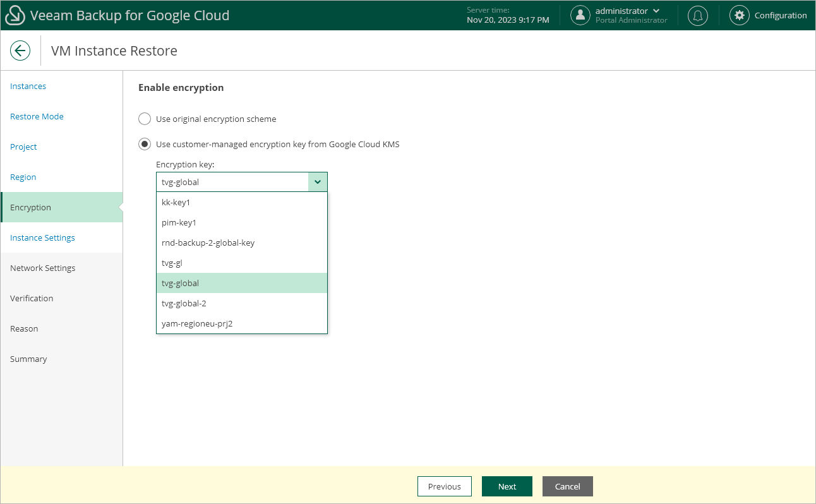Click the Veeam Backup for Google Cloud title

(130, 15)
